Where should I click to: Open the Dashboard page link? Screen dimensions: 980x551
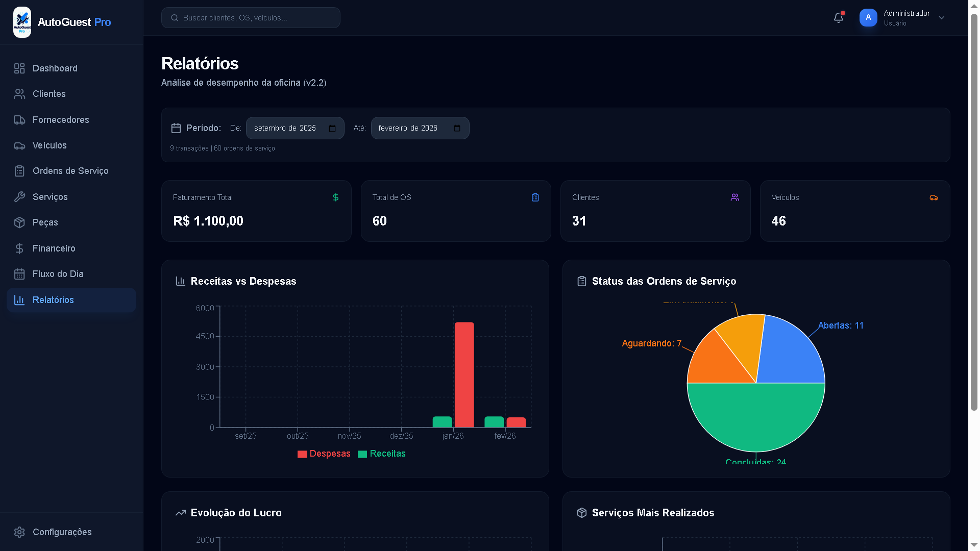point(55,68)
